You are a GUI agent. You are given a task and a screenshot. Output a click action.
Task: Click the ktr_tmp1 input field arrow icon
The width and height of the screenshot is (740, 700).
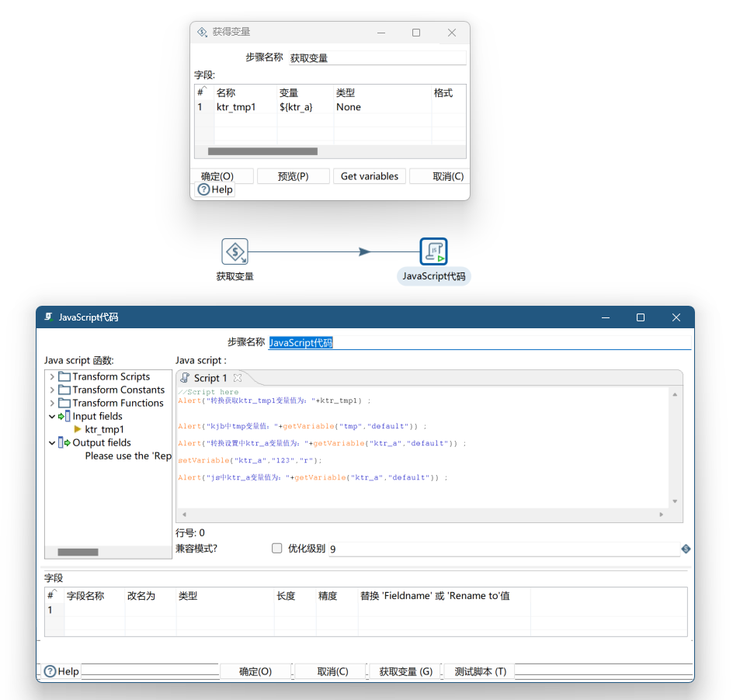(78, 429)
